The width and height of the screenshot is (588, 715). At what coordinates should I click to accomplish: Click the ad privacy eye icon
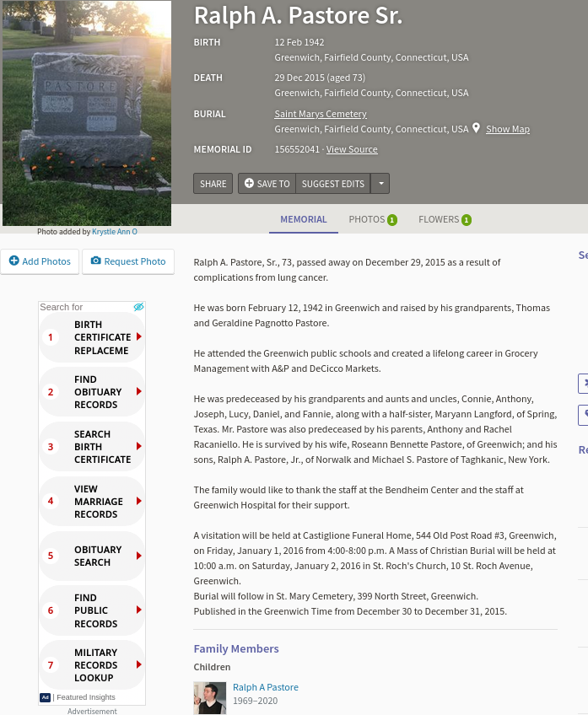(x=139, y=307)
